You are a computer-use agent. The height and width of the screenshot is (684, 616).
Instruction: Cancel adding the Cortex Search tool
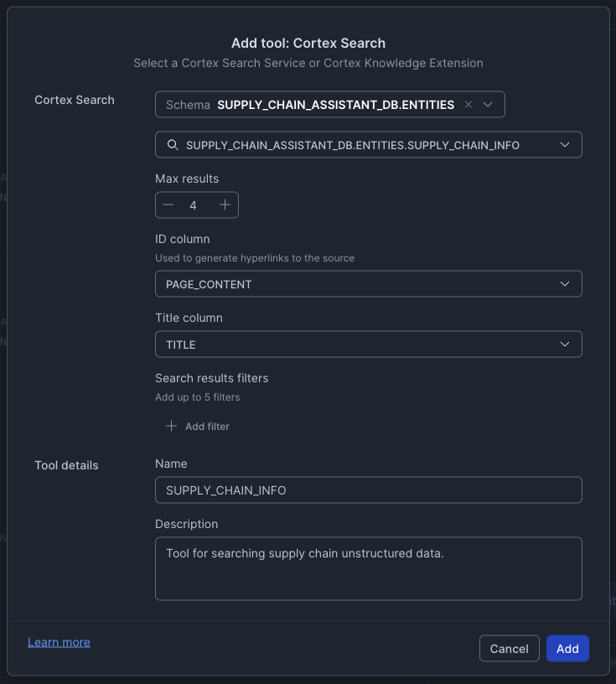pos(509,648)
